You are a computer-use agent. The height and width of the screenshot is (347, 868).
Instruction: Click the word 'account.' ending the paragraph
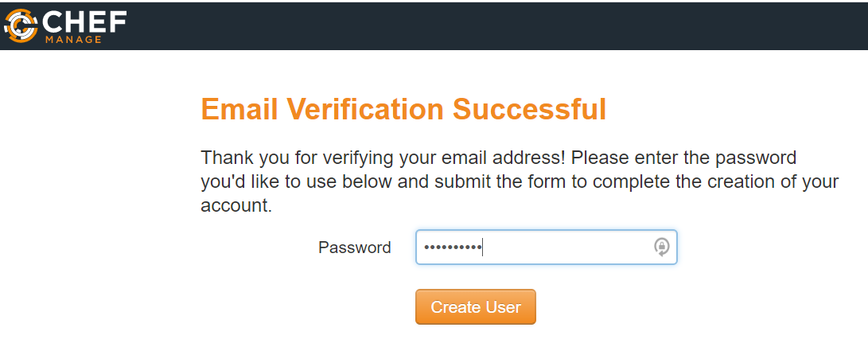(x=236, y=205)
